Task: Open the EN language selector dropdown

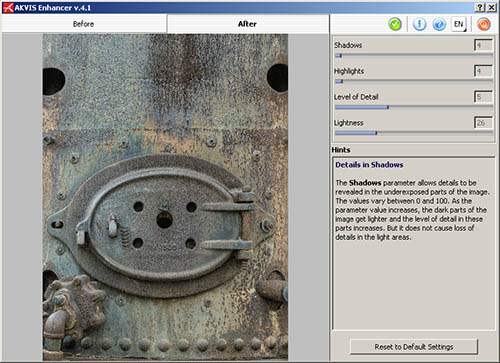Action: point(459,24)
